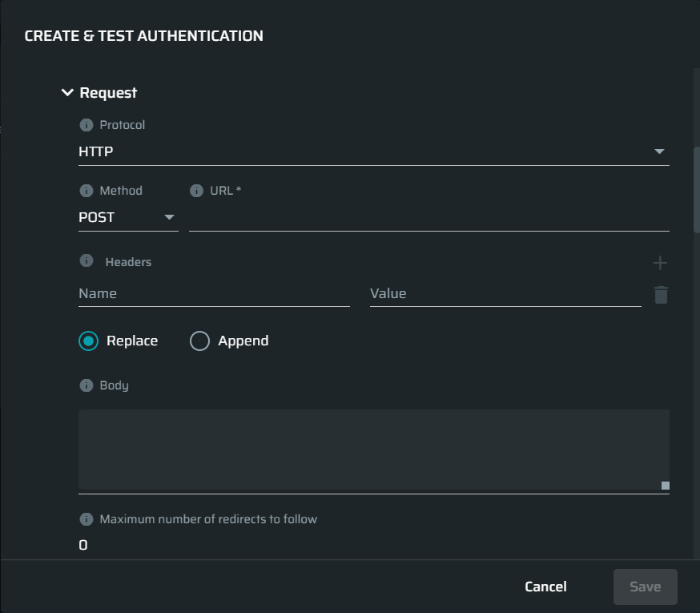Add a header with the plus icon
The image size is (700, 613).
660,263
